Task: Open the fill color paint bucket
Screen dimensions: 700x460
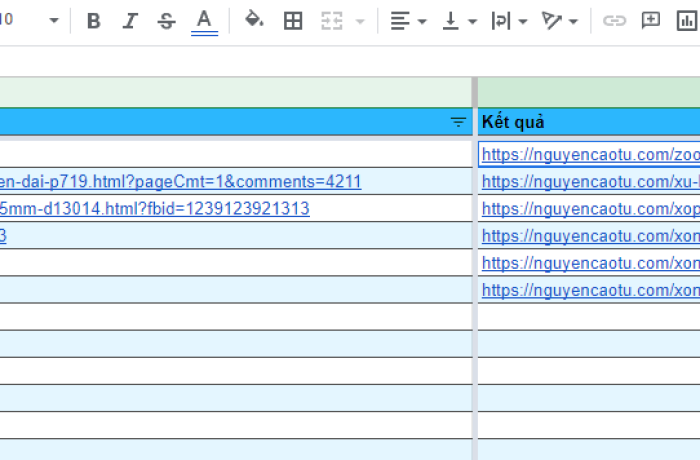Action: (x=254, y=21)
